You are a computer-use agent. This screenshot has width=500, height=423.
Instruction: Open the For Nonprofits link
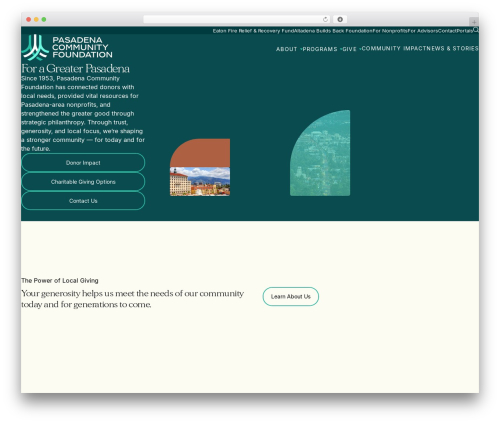[390, 31]
